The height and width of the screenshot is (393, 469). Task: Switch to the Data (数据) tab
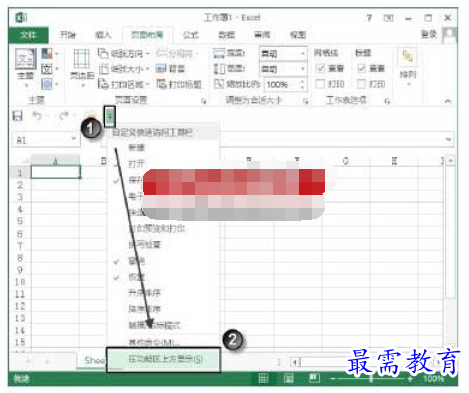227,35
